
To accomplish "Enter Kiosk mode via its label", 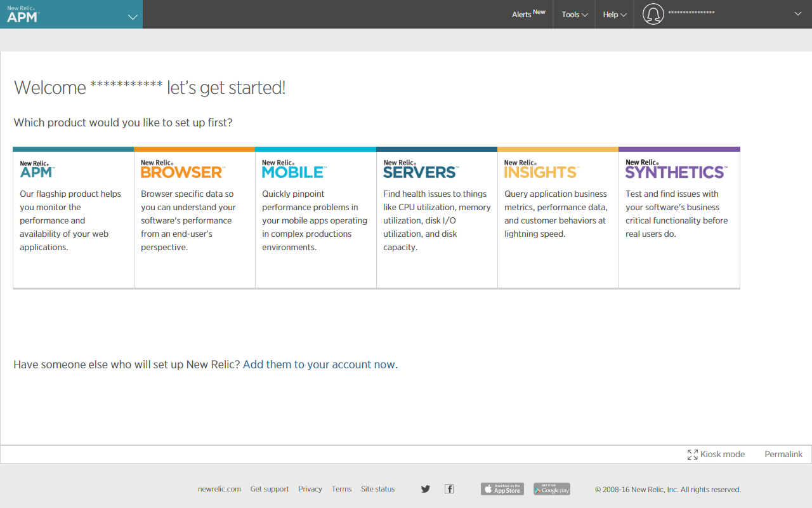I will pyautogui.click(x=723, y=455).
